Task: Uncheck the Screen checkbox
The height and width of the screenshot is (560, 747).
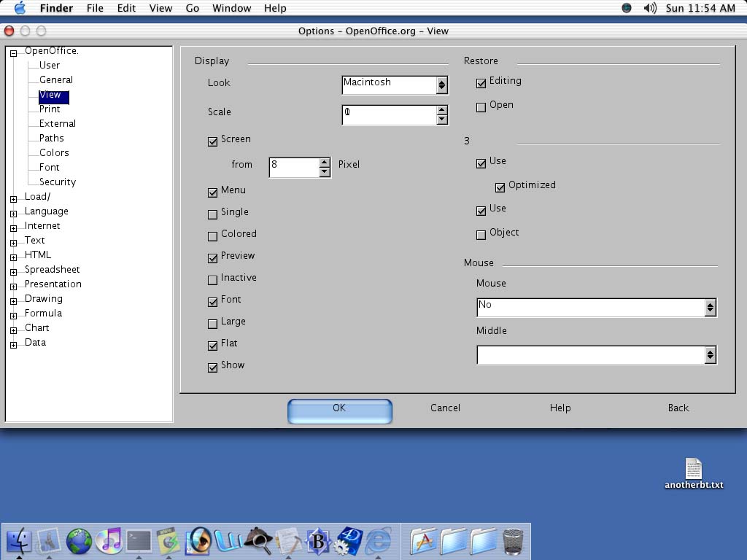Action: (x=212, y=141)
